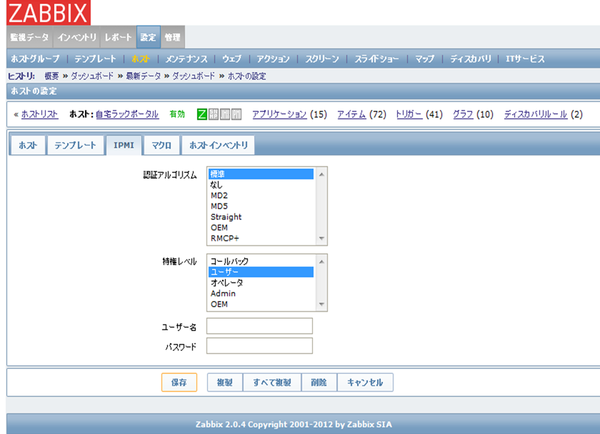Screen dimensions: 600x434
Task: Click the 複製 button
Action: (x=225, y=382)
